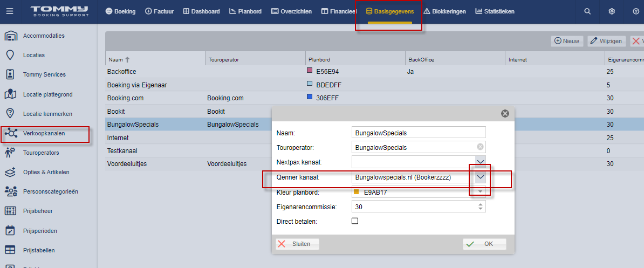Decrease Eigenarencommissie with down arrow
644x268 pixels.
point(481,209)
